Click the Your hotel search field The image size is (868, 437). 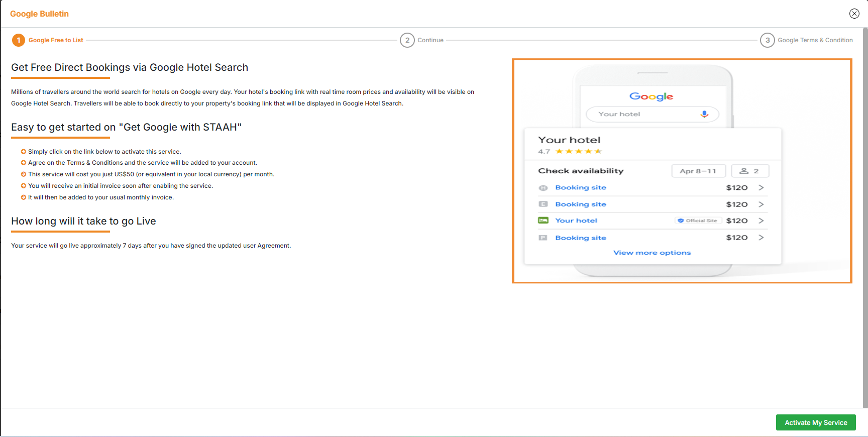643,114
